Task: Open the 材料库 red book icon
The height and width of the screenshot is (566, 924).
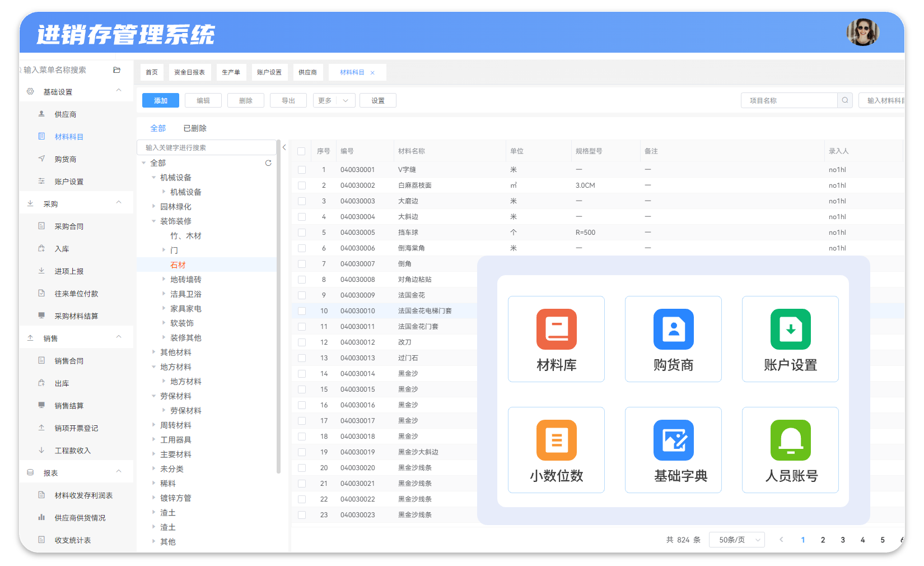Action: coord(556,329)
